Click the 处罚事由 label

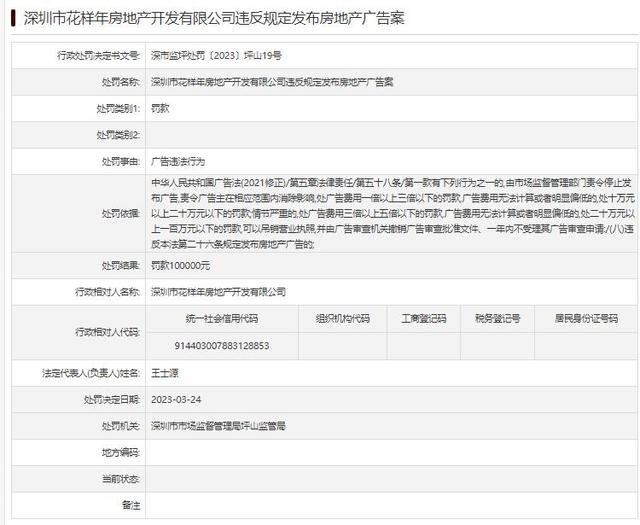121,162
